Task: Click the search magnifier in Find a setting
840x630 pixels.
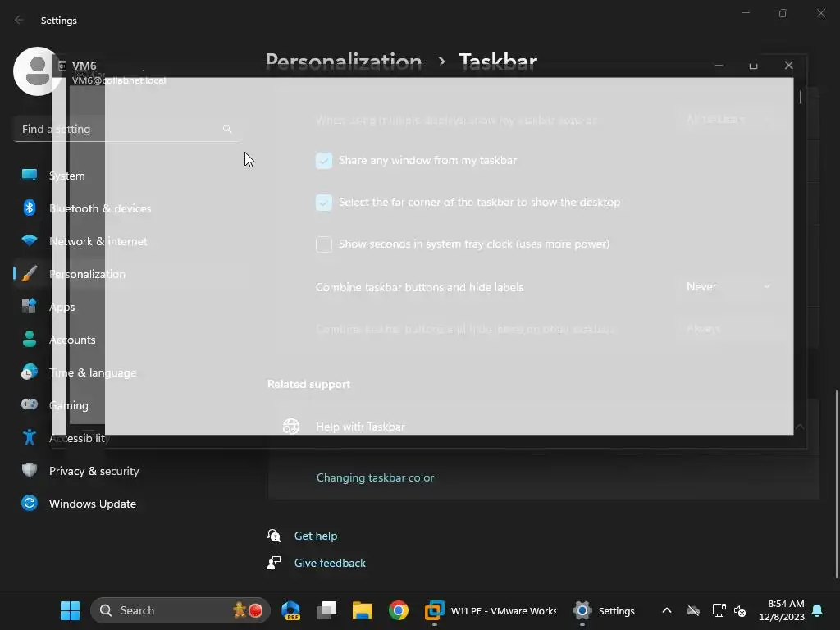Action: 227,129
